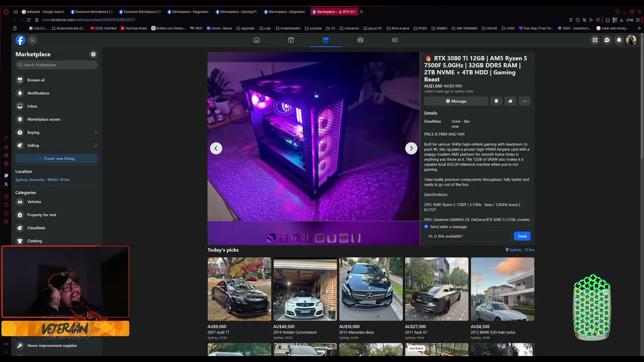Open the YouTube Music bookmark
The width and height of the screenshot is (644, 362).
tap(134, 28)
